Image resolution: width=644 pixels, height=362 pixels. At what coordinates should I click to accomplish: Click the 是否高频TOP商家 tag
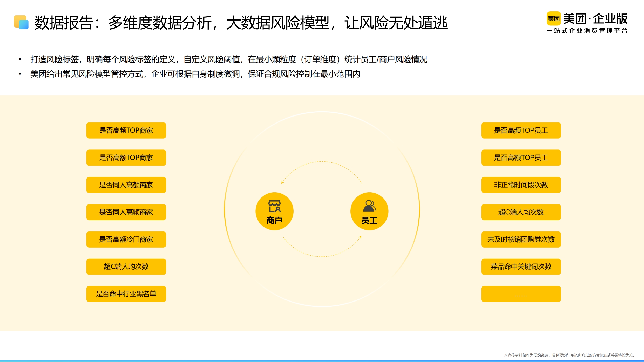click(x=126, y=130)
